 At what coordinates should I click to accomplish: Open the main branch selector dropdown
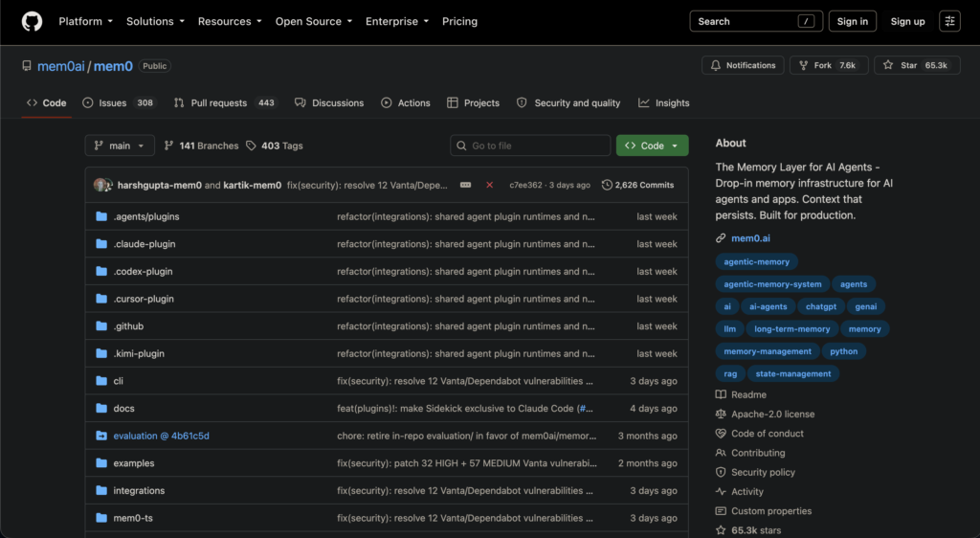tap(120, 146)
